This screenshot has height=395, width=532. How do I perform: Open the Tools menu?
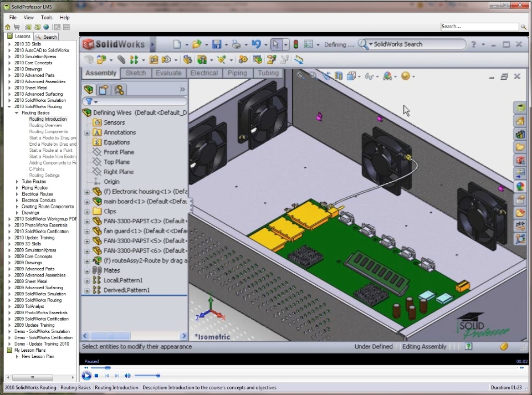tap(47, 17)
